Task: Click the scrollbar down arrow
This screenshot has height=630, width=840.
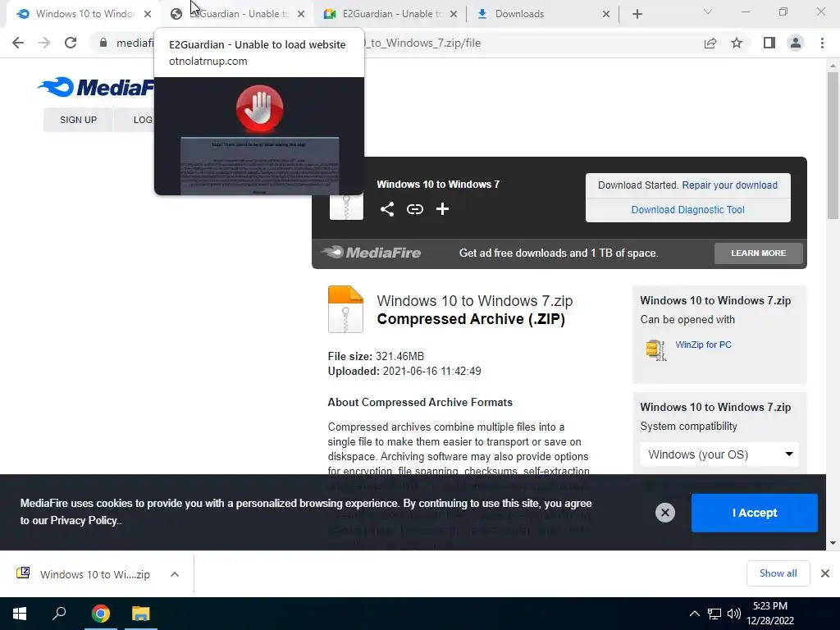Action: click(833, 543)
